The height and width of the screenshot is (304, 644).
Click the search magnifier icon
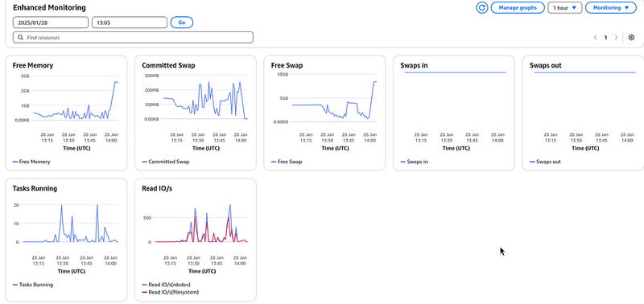click(21, 37)
